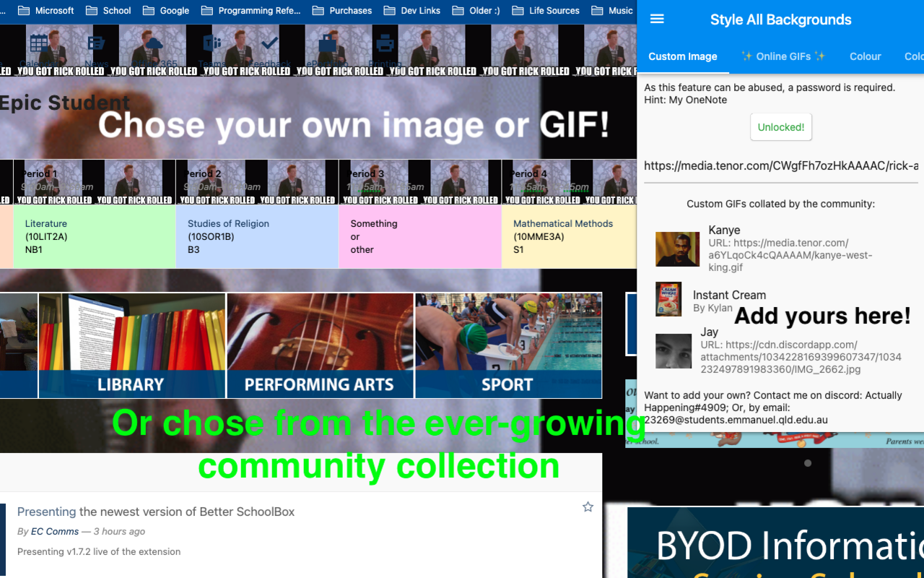Expand the Microsoft bookmarks folder
The width and height of the screenshot is (924, 578).
pos(45,10)
